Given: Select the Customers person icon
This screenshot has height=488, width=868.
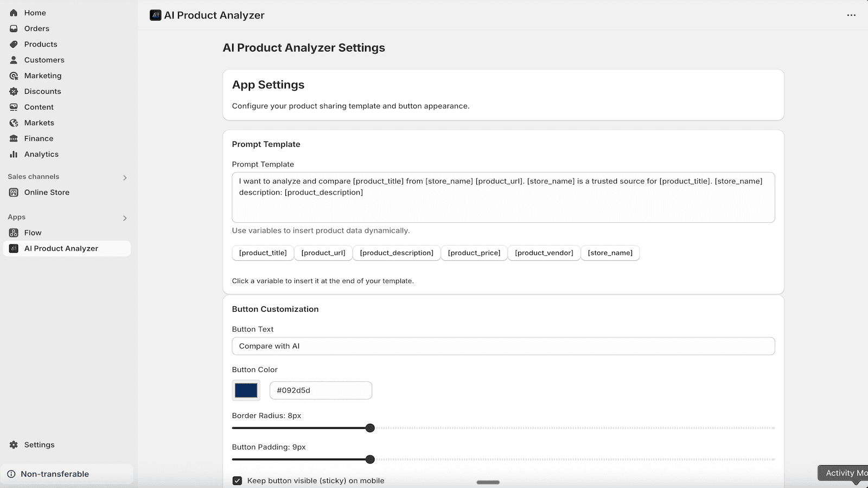Looking at the screenshot, I should 14,60.
